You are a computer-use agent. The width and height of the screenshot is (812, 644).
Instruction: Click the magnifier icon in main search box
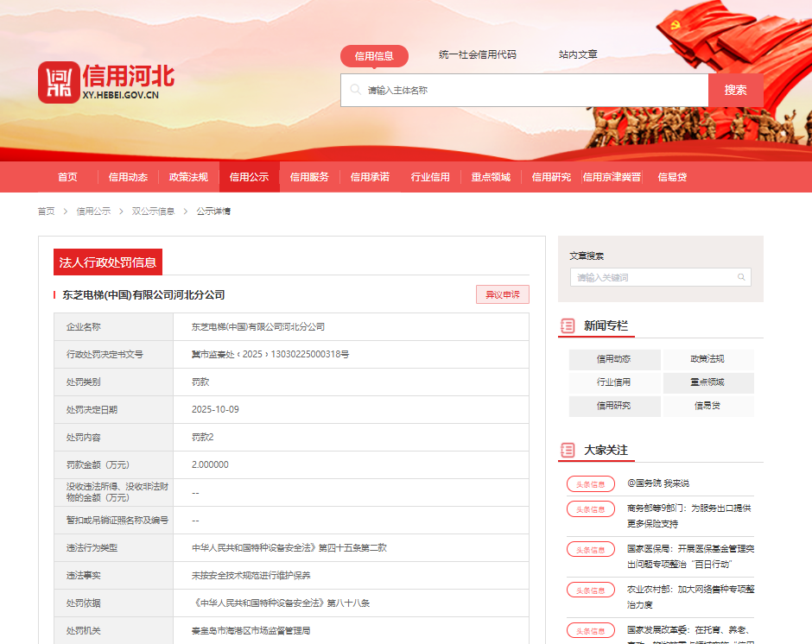point(355,90)
